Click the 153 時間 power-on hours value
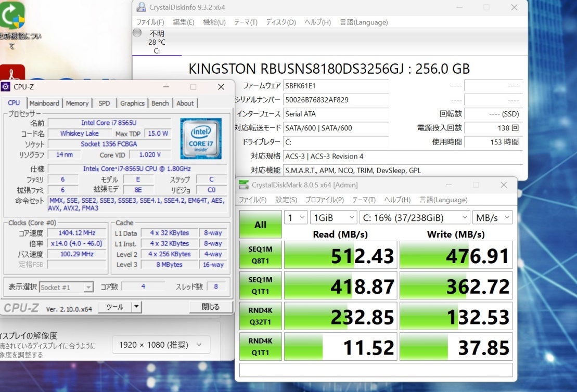This screenshot has width=577, height=392. point(494,142)
